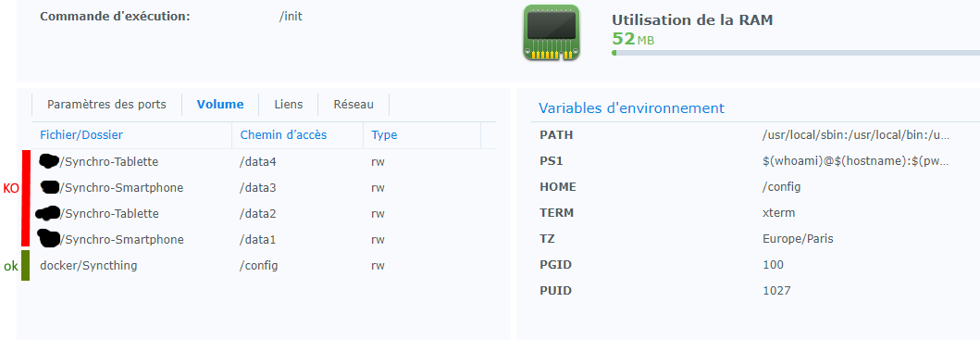
Task: Click the RAM usage progress bar
Action: coord(796,53)
